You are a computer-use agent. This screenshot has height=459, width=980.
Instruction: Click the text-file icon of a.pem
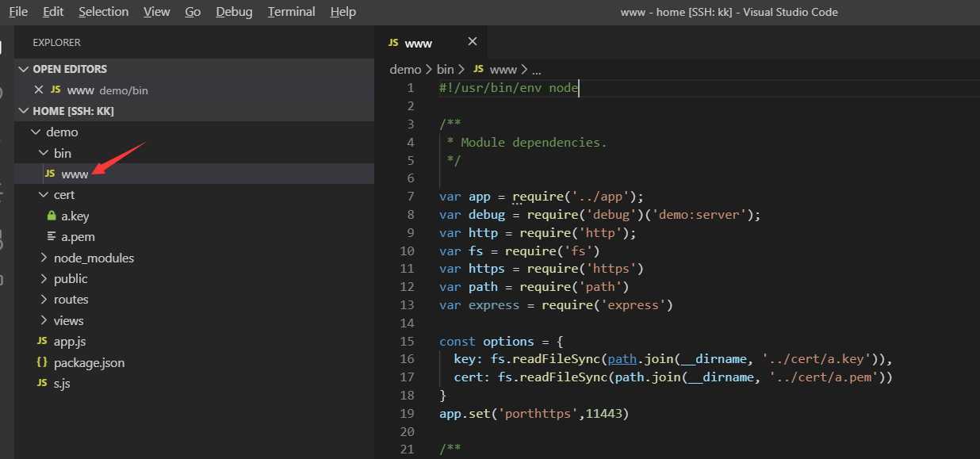tap(52, 236)
